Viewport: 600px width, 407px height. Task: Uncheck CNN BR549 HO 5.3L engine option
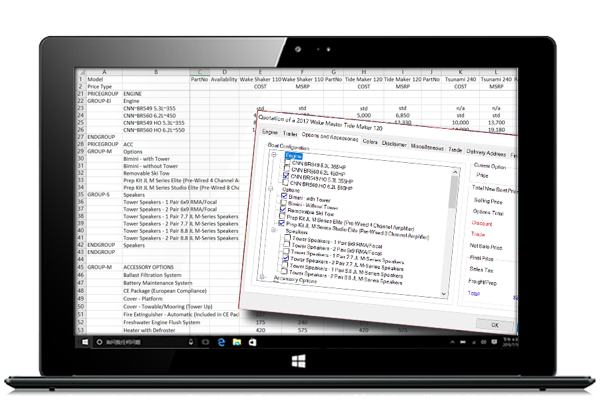click(286, 176)
